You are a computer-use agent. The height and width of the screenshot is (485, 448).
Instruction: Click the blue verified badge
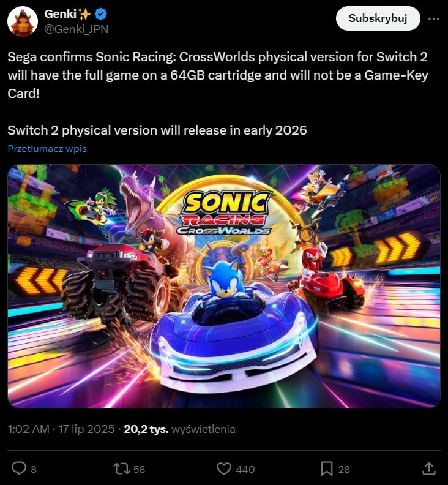point(101,14)
